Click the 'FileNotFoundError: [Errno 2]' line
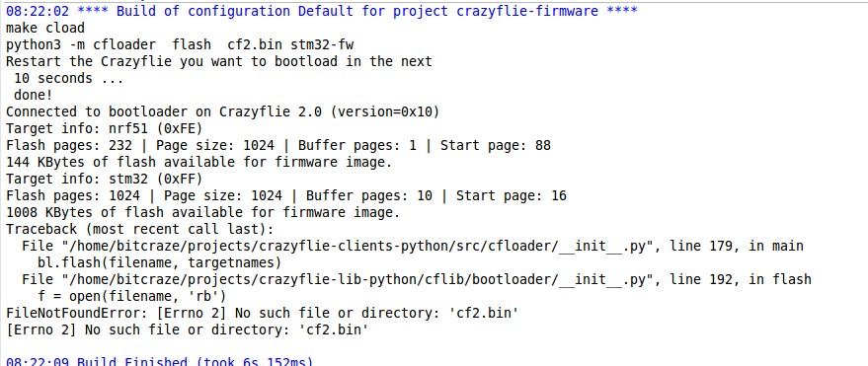This screenshot has width=868, height=366. click(x=263, y=314)
